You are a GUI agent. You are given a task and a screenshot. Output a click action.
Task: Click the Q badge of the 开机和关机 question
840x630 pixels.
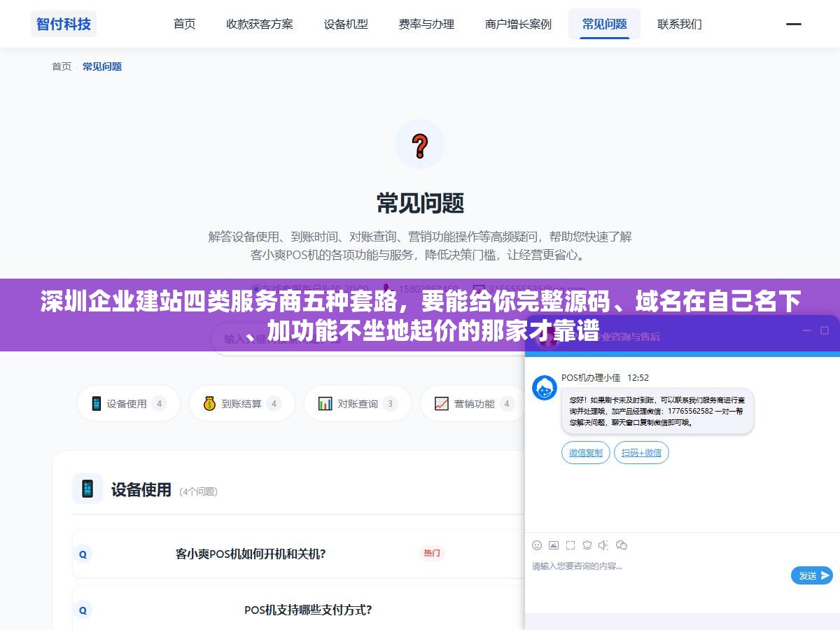[83, 554]
